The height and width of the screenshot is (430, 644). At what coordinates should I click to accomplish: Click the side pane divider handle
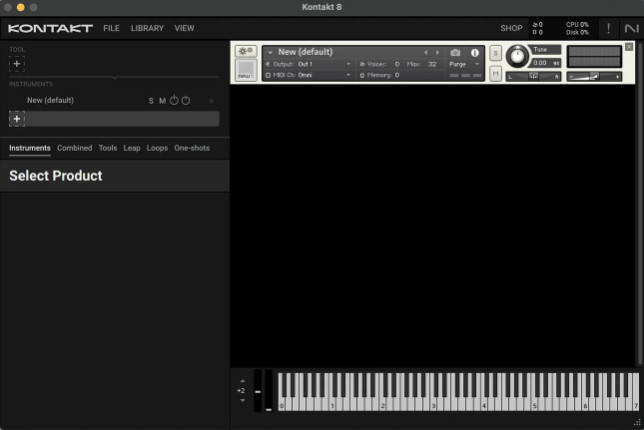pyautogui.click(x=115, y=77)
